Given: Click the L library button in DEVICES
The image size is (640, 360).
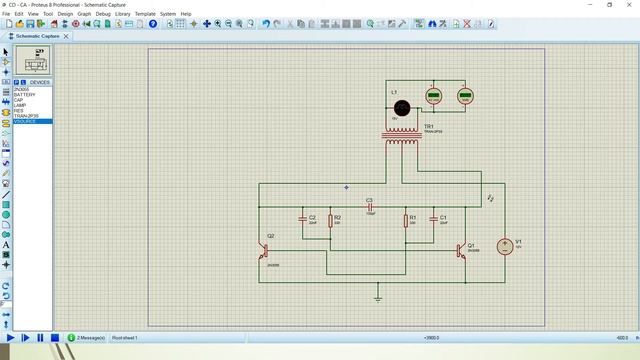Looking at the screenshot, I should click(x=23, y=82).
